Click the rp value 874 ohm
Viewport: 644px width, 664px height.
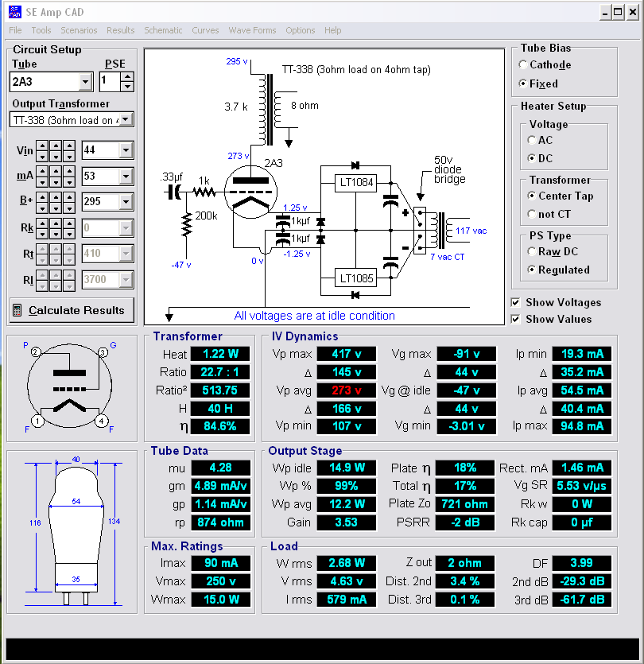tap(220, 522)
